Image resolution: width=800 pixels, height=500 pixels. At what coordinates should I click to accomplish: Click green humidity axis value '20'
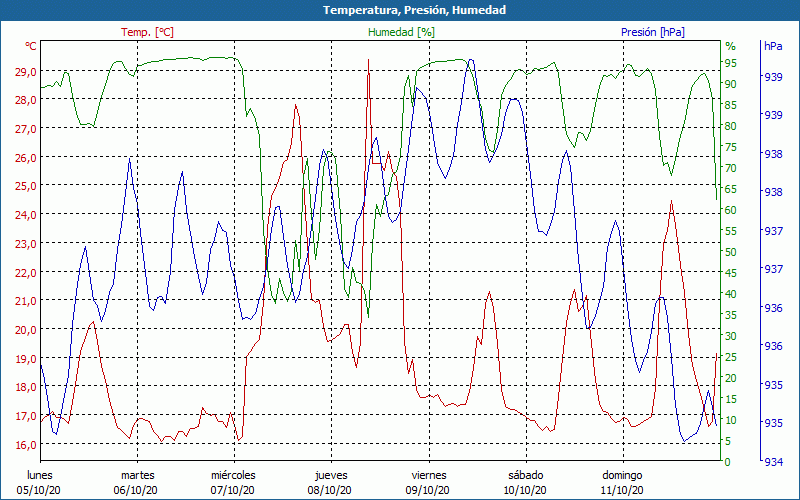[x=731, y=378]
